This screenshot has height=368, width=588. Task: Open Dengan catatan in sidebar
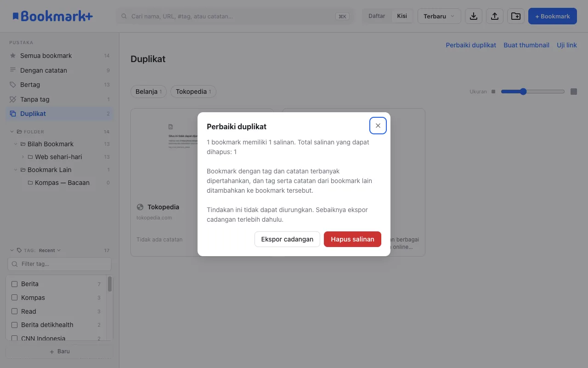59,70
